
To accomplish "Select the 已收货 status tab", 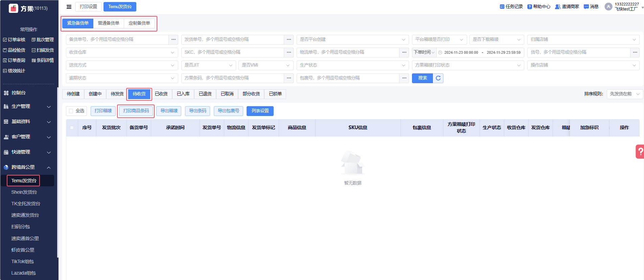I will point(161,94).
